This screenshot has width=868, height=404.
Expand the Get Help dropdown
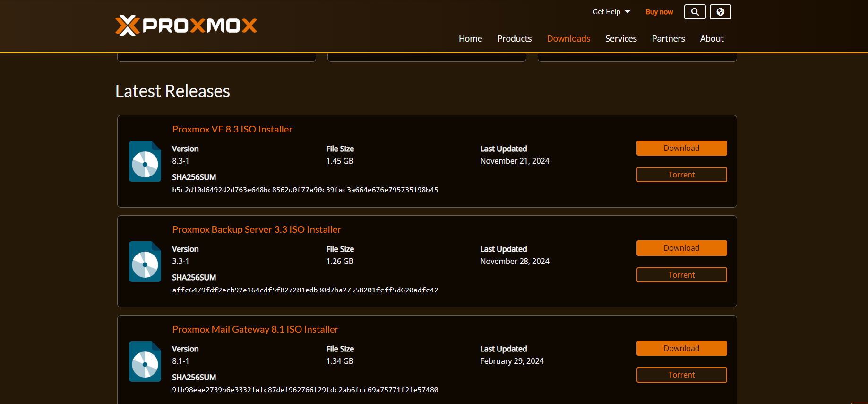(611, 12)
